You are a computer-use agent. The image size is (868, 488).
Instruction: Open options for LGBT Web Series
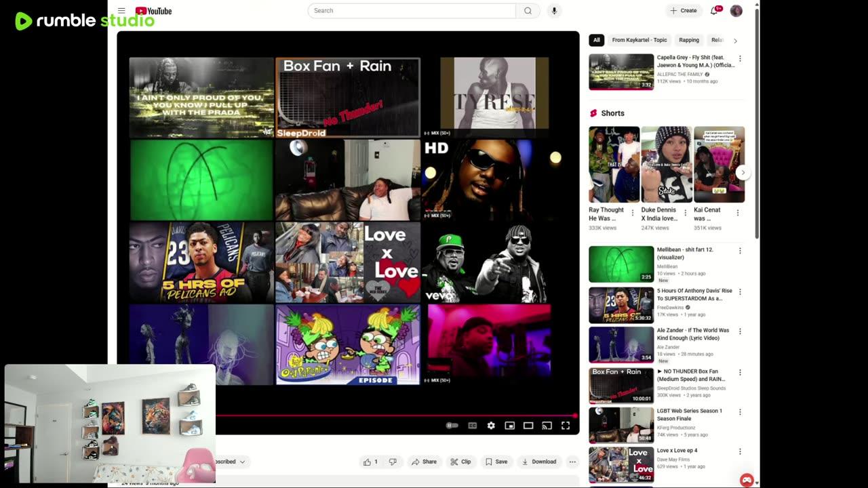pyautogui.click(x=740, y=412)
